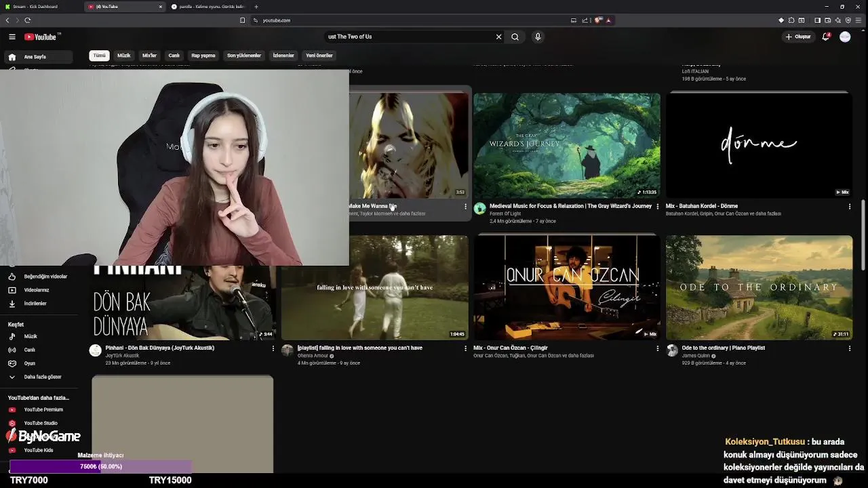The height and width of the screenshot is (488, 868).
Task: Open the Ode to the Ordinary thumbnail
Action: click(x=759, y=287)
